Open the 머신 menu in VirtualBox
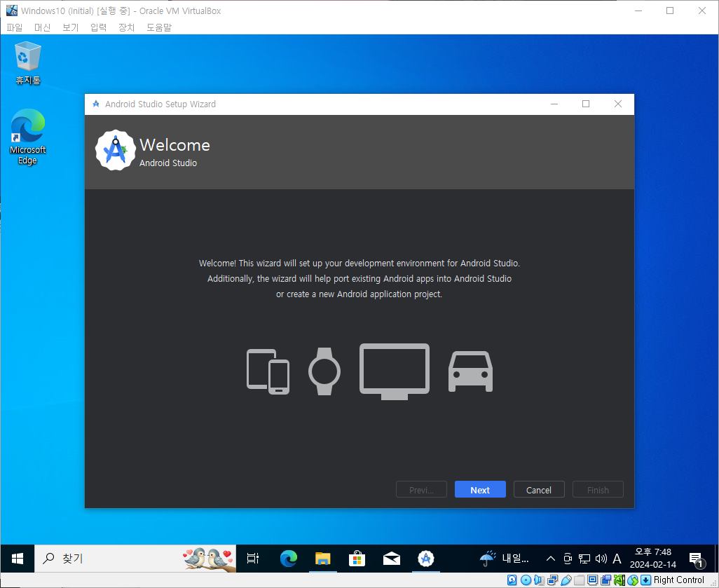Image resolution: width=719 pixels, height=588 pixels. (x=43, y=27)
